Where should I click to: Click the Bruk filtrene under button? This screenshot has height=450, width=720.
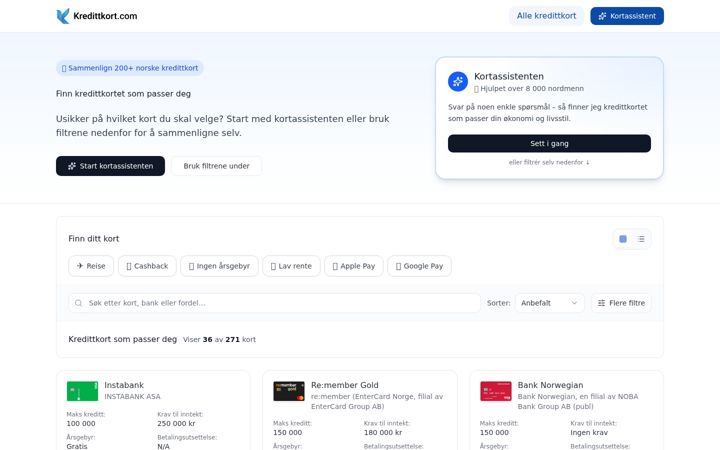[216, 166]
